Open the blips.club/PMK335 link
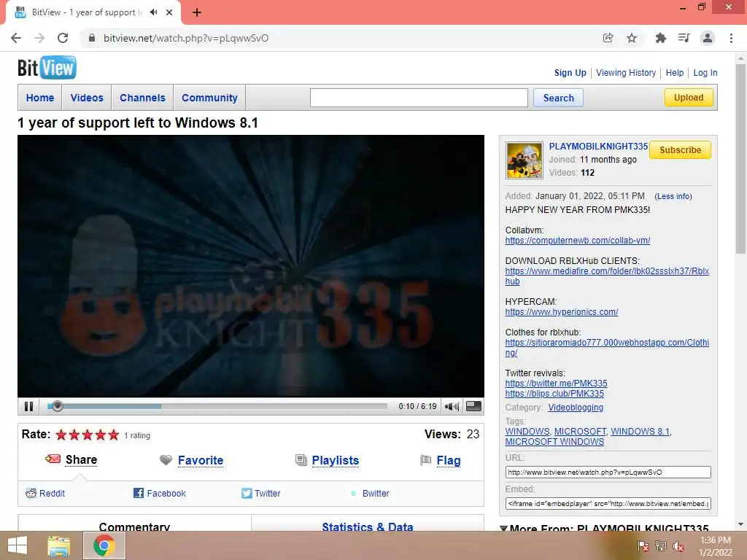Screen dimensions: 747x560 [x=554, y=394]
